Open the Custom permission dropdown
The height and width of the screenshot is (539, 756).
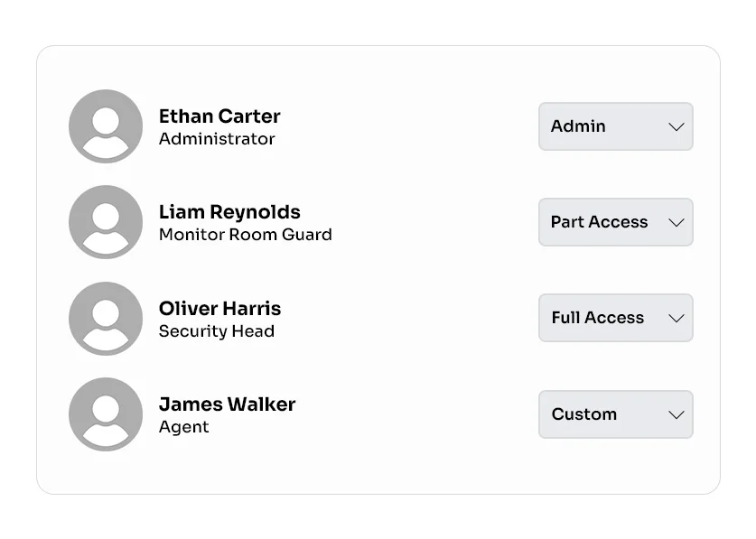(615, 414)
